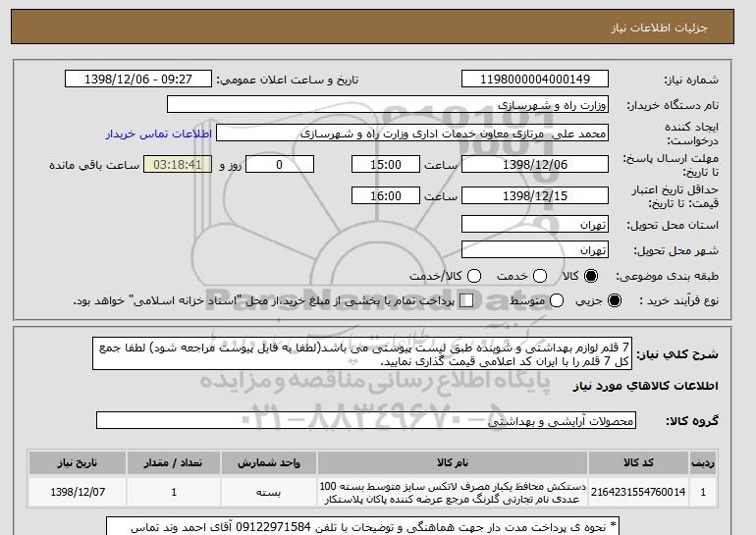
Task: Click the general description text box
Action: (362, 353)
